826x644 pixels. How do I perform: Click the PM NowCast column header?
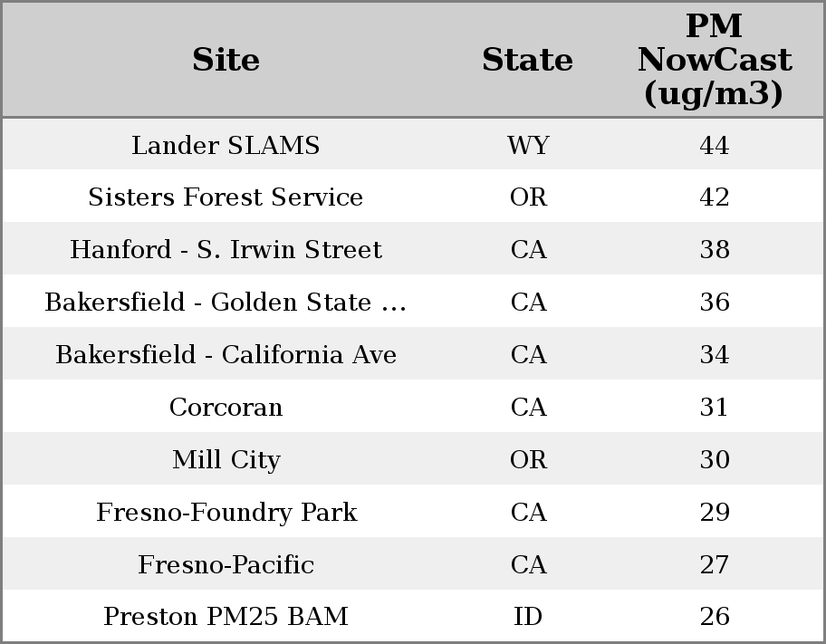point(714,60)
